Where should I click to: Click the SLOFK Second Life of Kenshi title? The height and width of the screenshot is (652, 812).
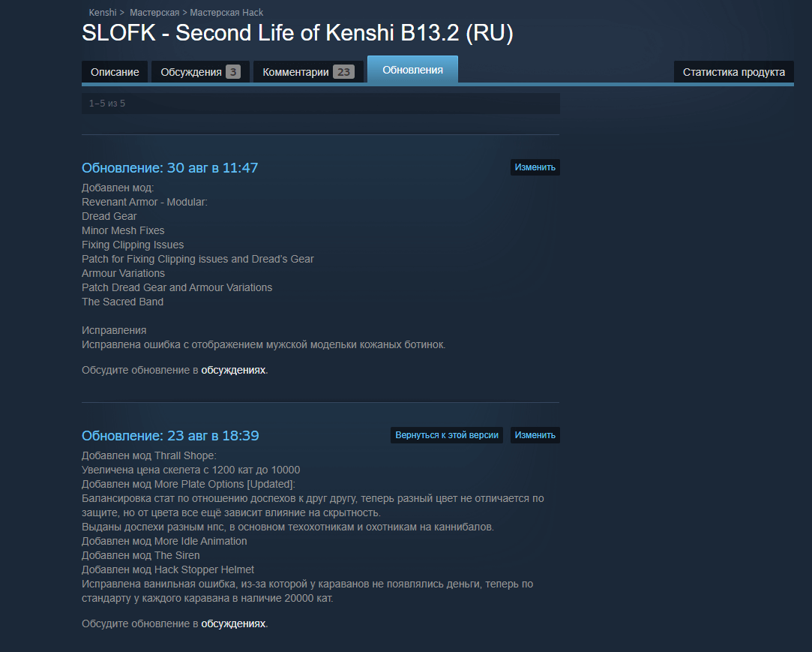coord(298,33)
